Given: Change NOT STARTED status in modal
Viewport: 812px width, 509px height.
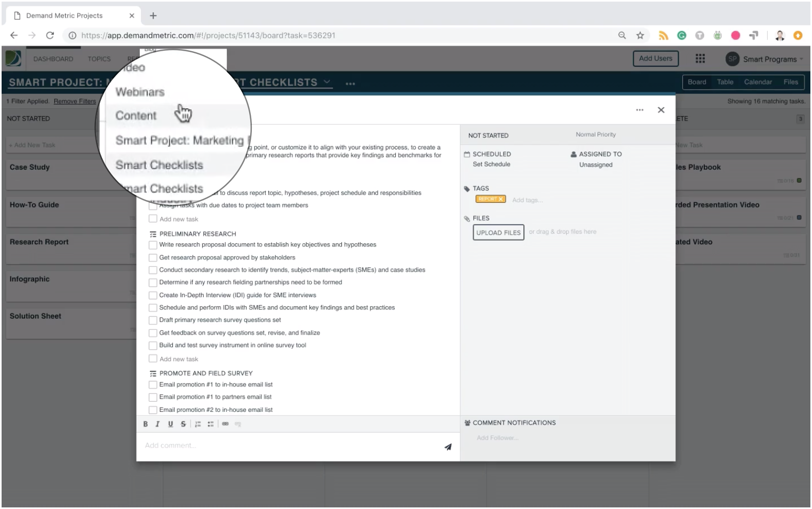Looking at the screenshot, I should (x=488, y=136).
